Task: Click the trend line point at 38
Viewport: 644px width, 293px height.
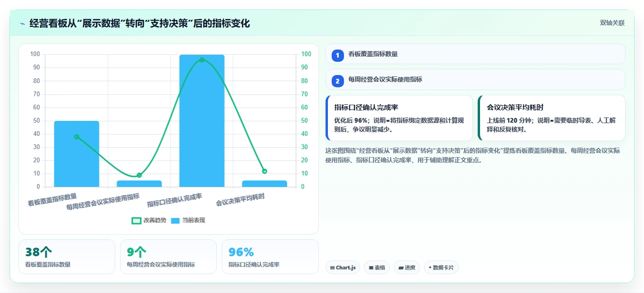Action: pos(77,137)
